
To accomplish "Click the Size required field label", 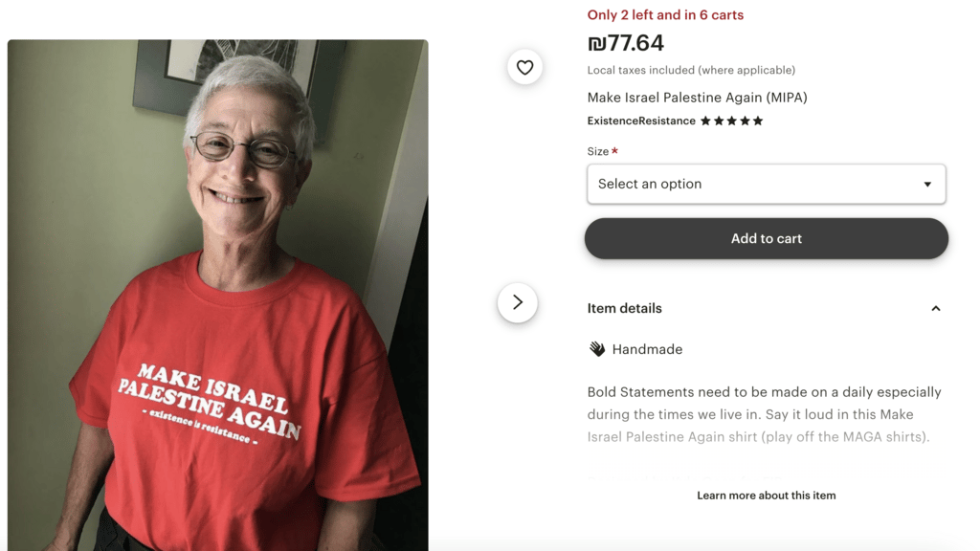I will pos(603,151).
